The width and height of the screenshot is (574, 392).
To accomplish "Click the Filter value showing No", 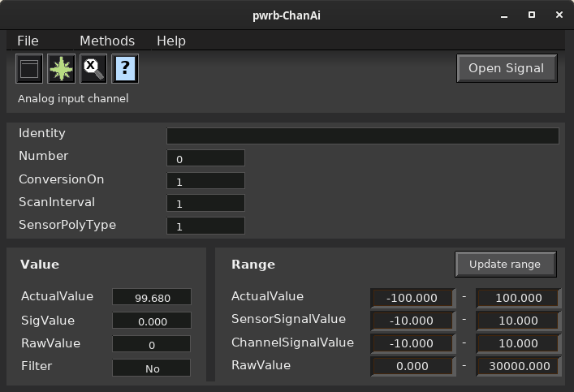I will tap(152, 368).
